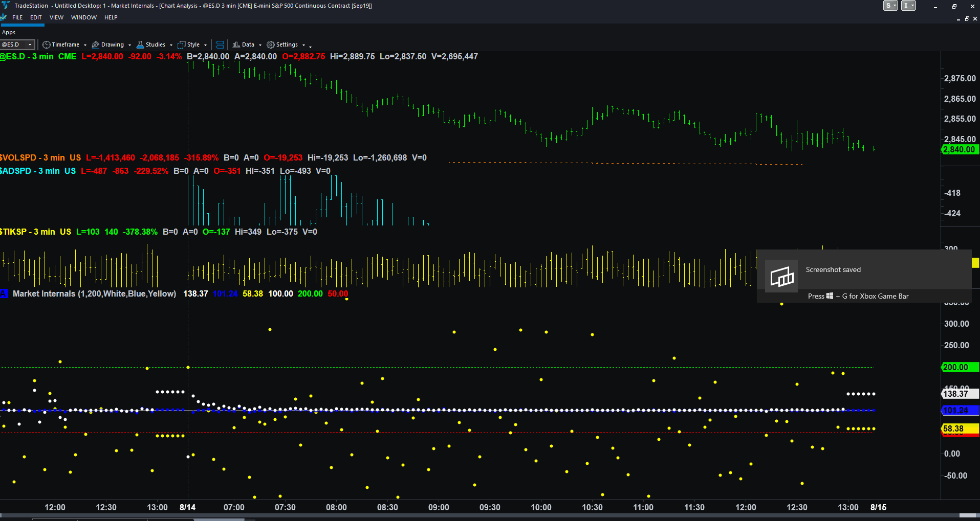Click the Screenshot saved notification
Viewport: 980px width, 521px height.
point(864,276)
